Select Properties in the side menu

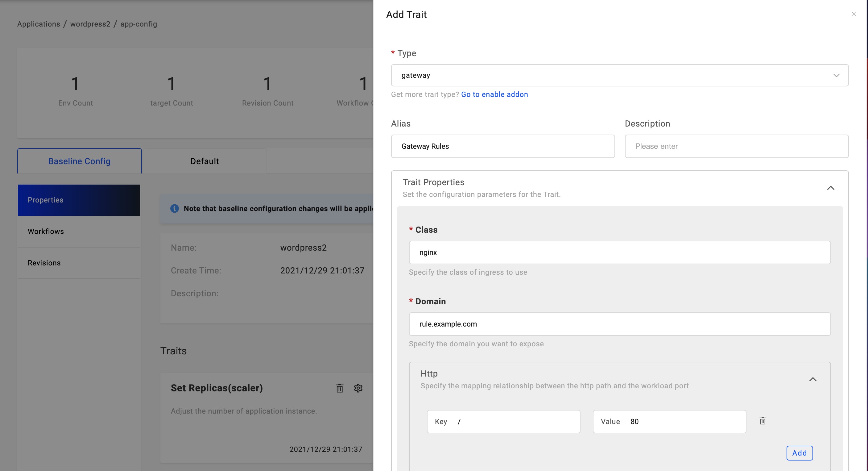click(45, 200)
